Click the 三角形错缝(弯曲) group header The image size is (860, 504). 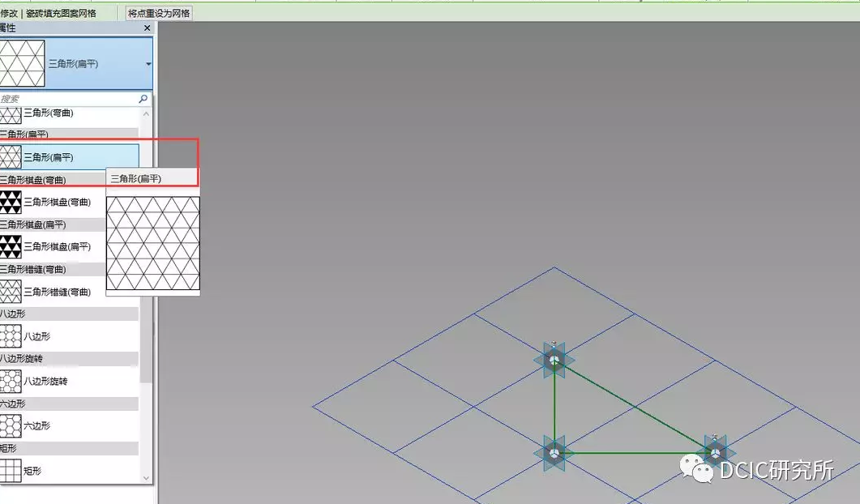pos(53,269)
